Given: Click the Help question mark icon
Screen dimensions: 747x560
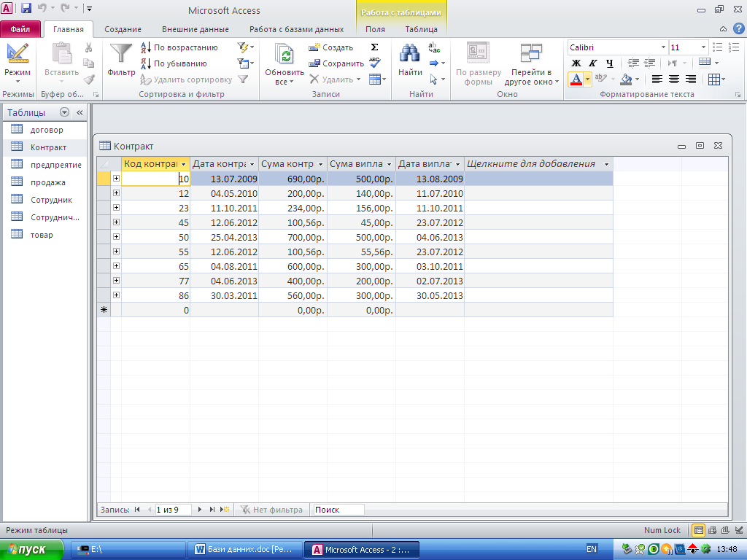Looking at the screenshot, I should tap(738, 28).
